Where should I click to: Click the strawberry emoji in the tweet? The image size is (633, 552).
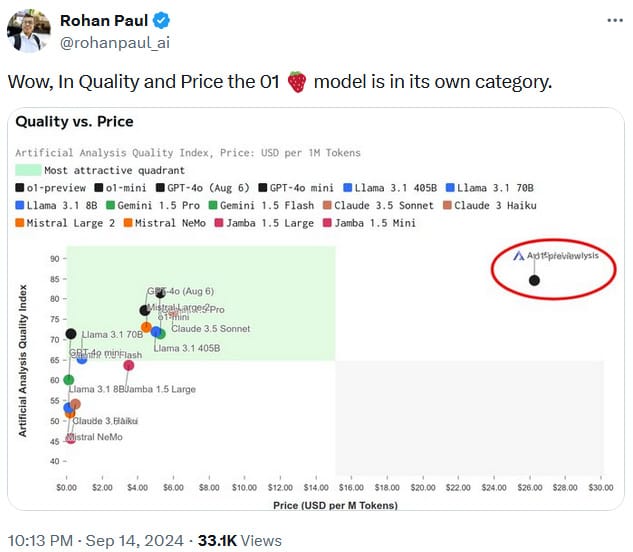(296, 82)
